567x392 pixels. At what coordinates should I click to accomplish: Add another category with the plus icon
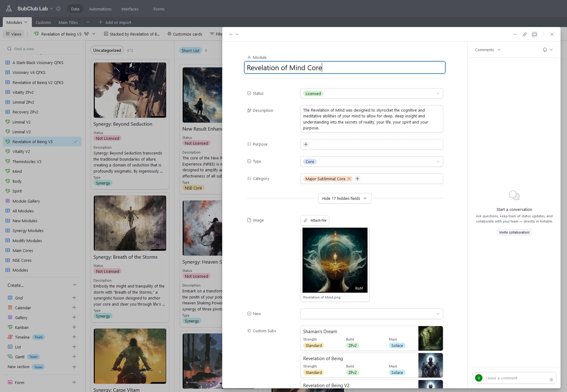(357, 179)
